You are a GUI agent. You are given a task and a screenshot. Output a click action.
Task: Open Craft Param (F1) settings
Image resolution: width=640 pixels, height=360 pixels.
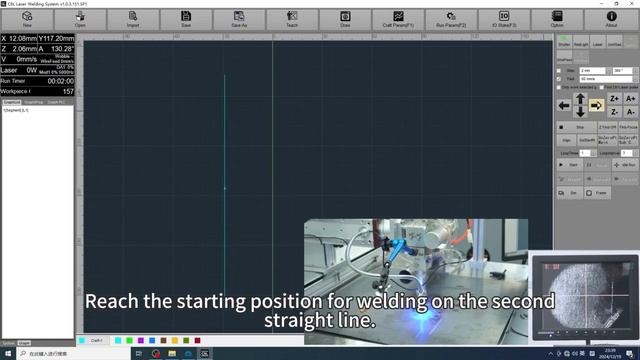[398, 19]
